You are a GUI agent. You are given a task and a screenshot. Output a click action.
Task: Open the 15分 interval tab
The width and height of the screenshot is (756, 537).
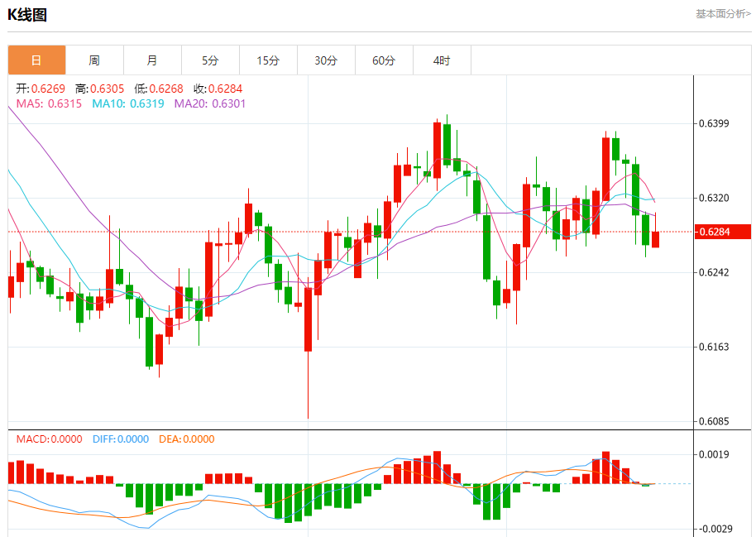pos(268,60)
